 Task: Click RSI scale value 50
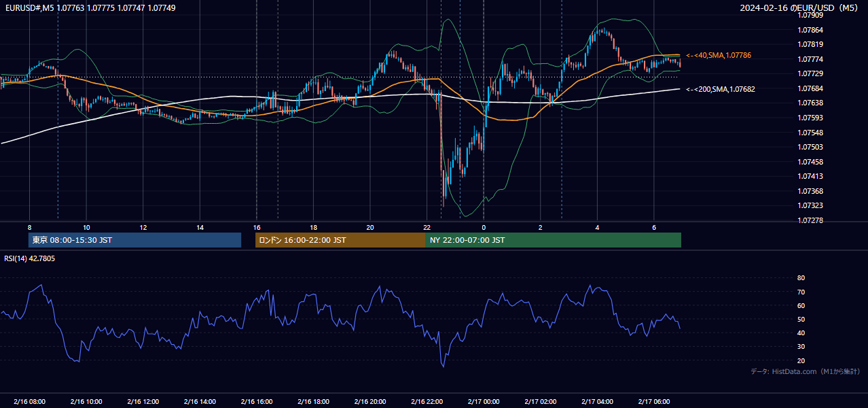(801, 319)
